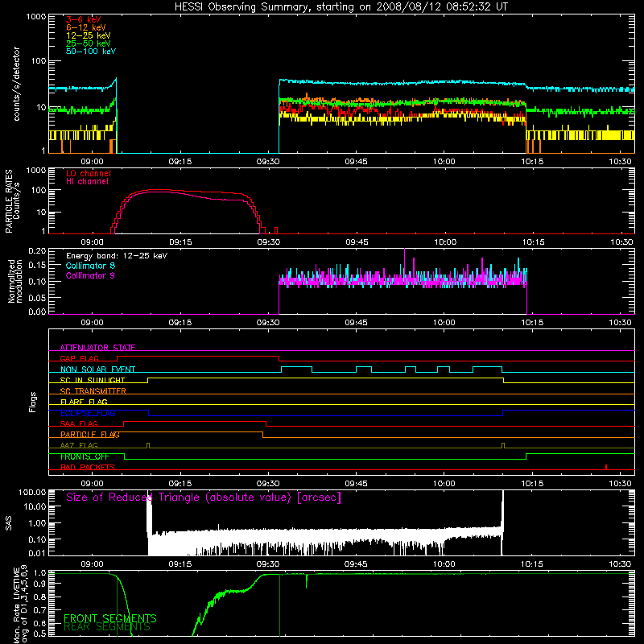Image resolution: width=644 pixels, height=644 pixels.
Task: Click the 0.01 value on SAS axis
Action: [37, 553]
